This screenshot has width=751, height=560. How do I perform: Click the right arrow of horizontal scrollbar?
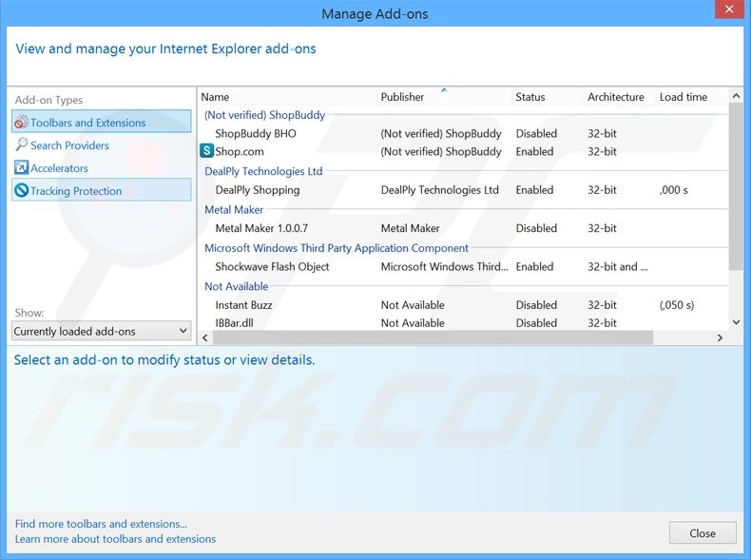[x=720, y=338]
